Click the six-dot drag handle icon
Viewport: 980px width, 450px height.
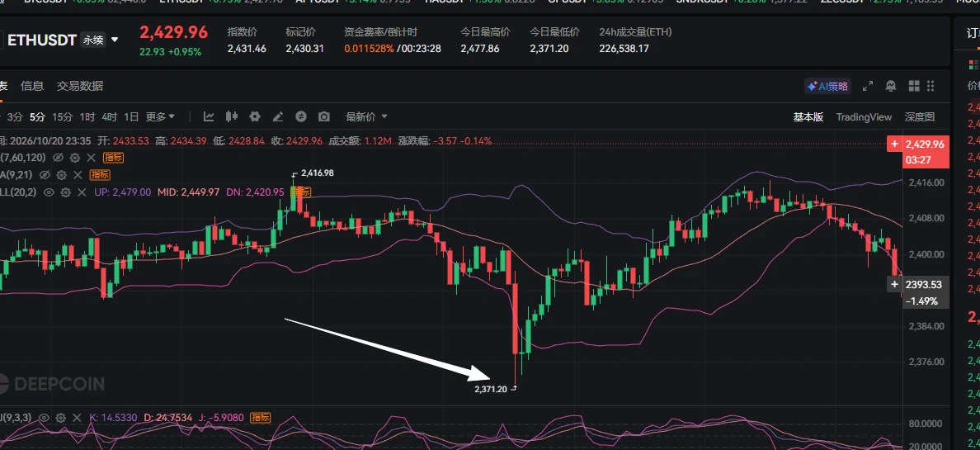pos(931,87)
